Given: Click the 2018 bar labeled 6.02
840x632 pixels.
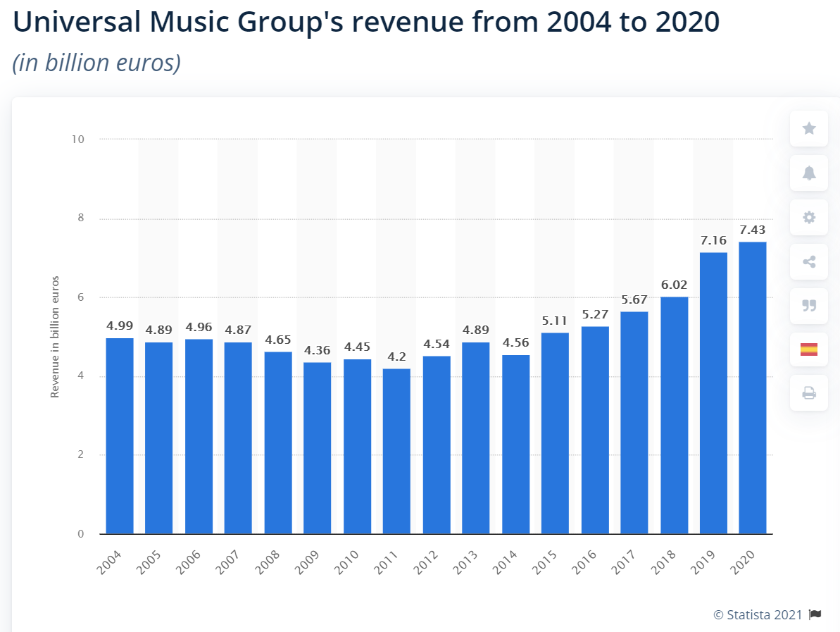Looking at the screenshot, I should 675,416.
